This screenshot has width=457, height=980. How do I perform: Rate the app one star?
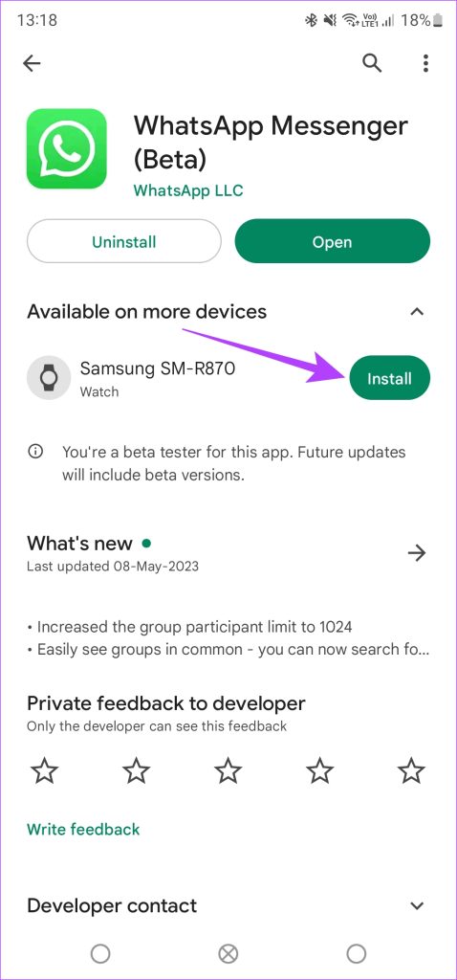point(44,772)
